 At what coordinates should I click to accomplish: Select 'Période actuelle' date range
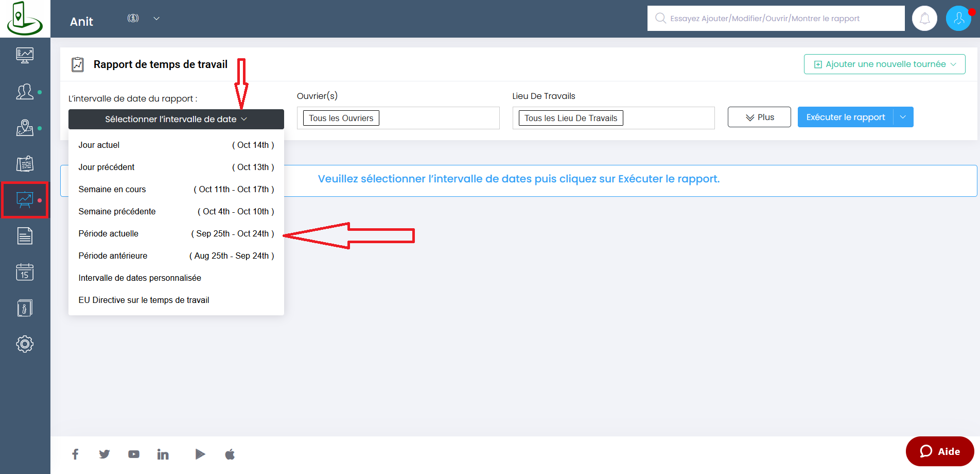(x=176, y=233)
